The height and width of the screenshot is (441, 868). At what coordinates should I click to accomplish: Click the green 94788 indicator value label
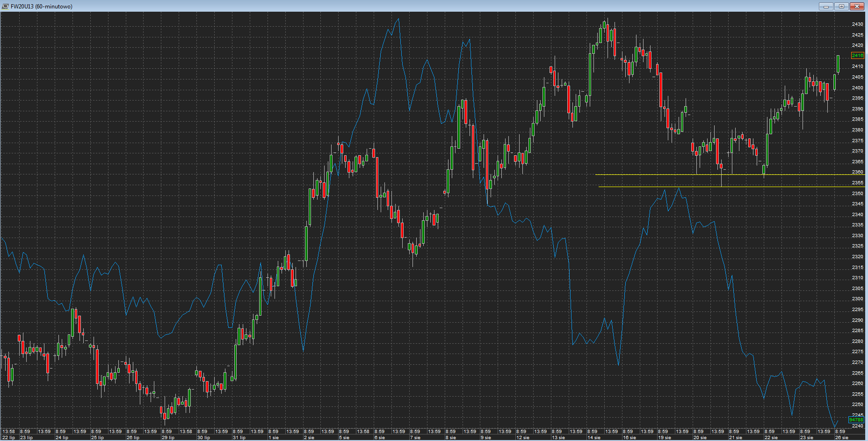(x=856, y=420)
